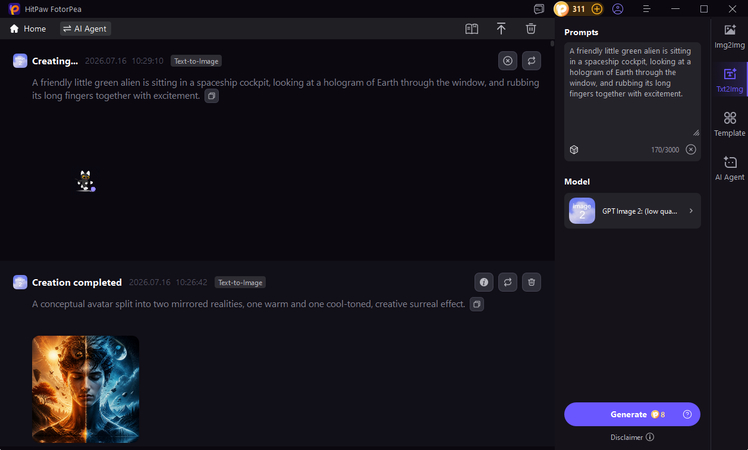Expand the GPT Image 2 model selector

coord(633,211)
